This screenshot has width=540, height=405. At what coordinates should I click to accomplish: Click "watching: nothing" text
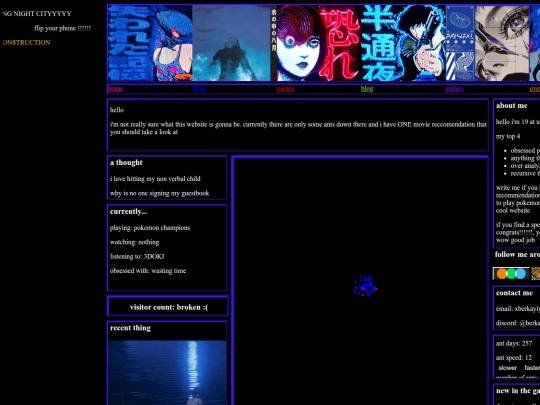134,242
